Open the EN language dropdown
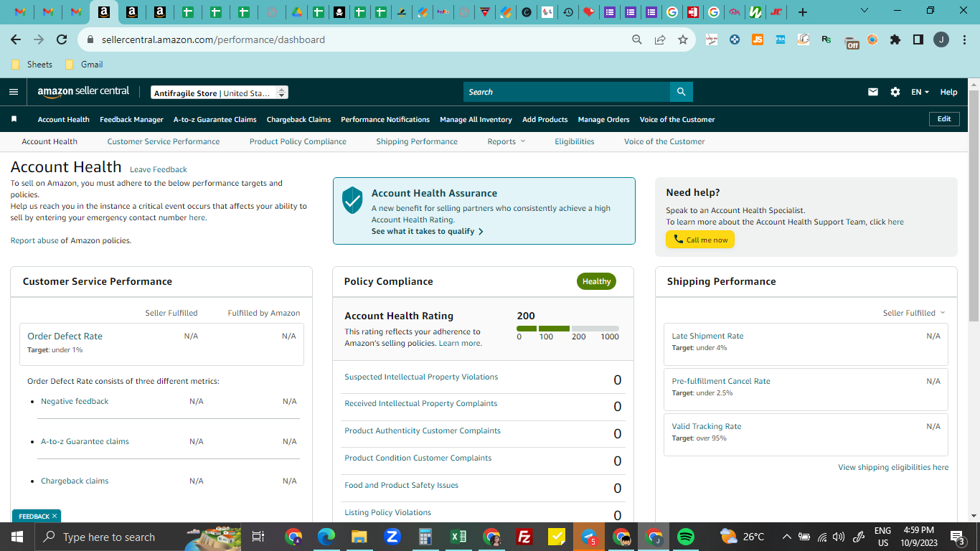Screen dimensions: 980x551 coord(920,92)
